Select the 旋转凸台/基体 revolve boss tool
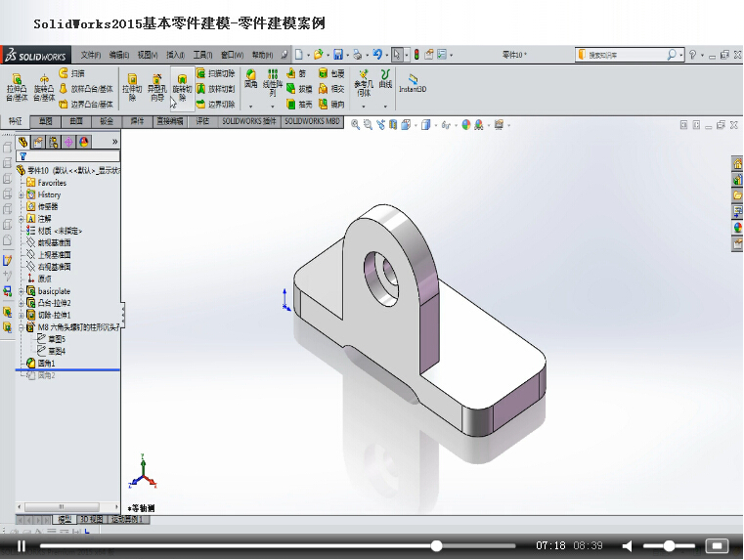744x560 pixels. [44, 87]
